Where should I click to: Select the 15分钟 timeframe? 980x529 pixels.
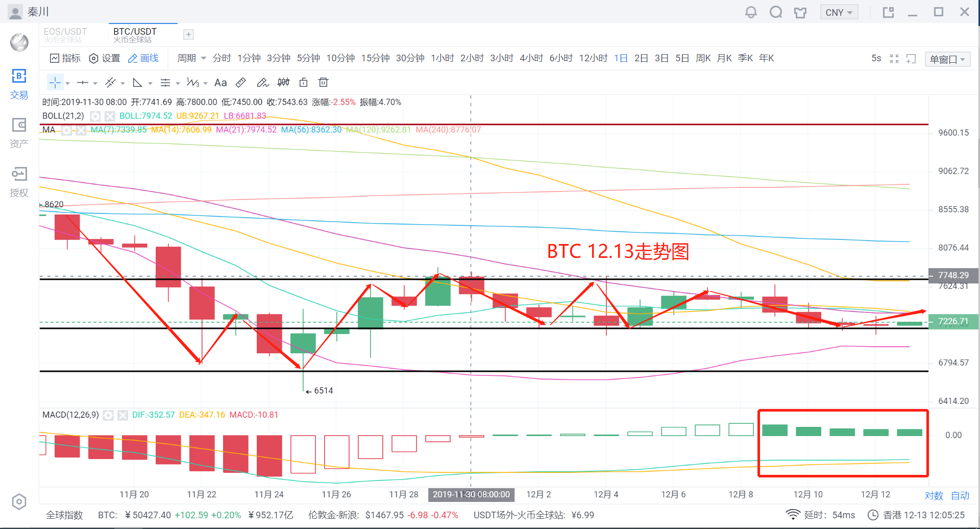point(375,58)
